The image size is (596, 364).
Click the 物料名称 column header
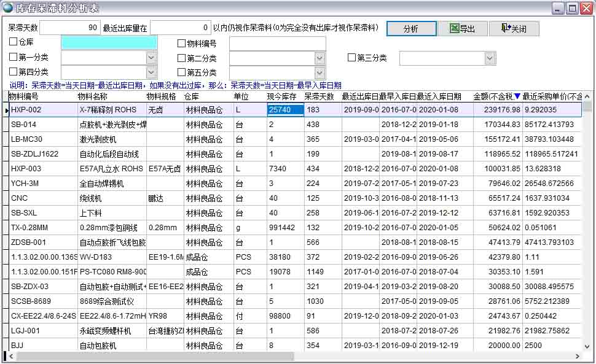[x=92, y=96]
